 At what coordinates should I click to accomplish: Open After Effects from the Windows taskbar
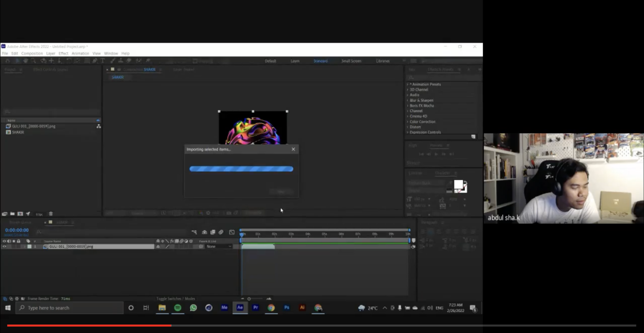click(x=240, y=307)
